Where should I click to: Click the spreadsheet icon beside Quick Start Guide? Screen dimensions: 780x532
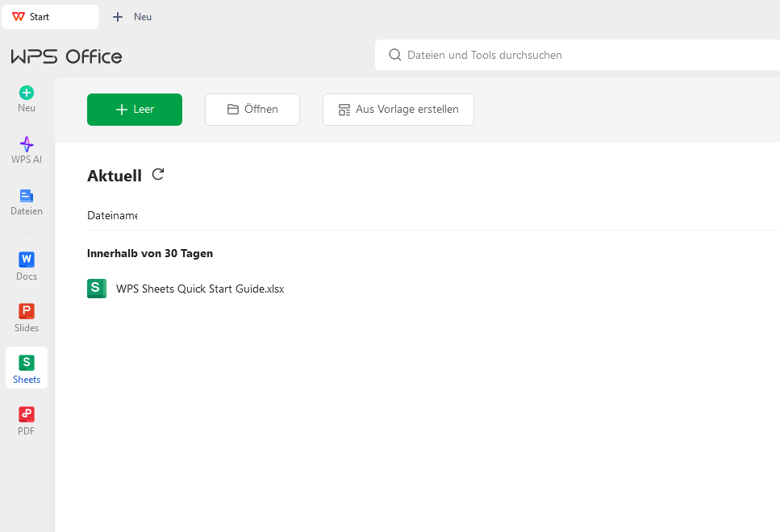(97, 289)
